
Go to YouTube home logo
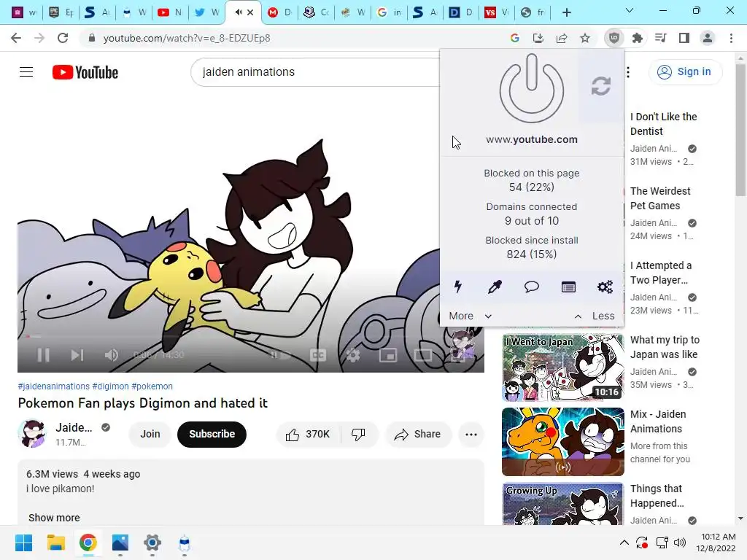(85, 72)
